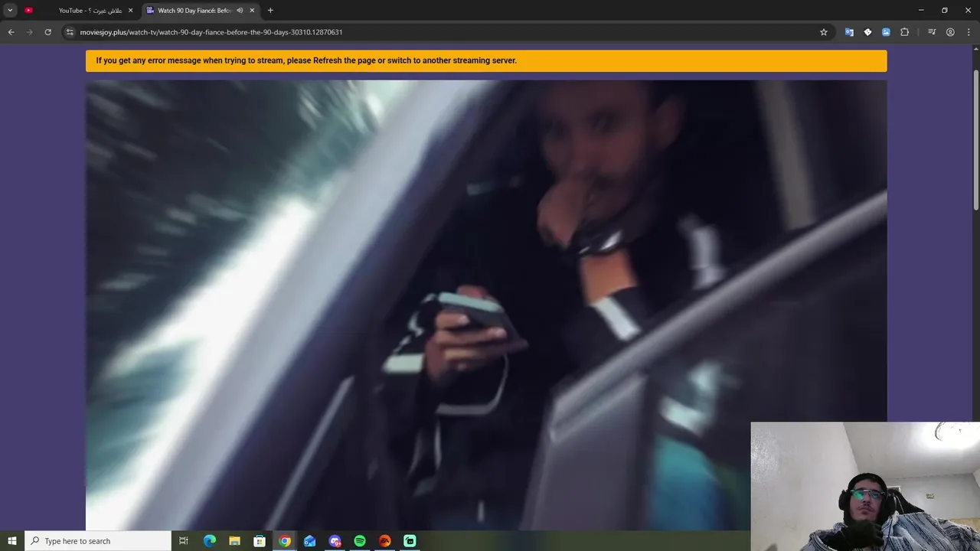980x551 pixels.
Task: Open the Discord taskbar icon
Action: (335, 541)
